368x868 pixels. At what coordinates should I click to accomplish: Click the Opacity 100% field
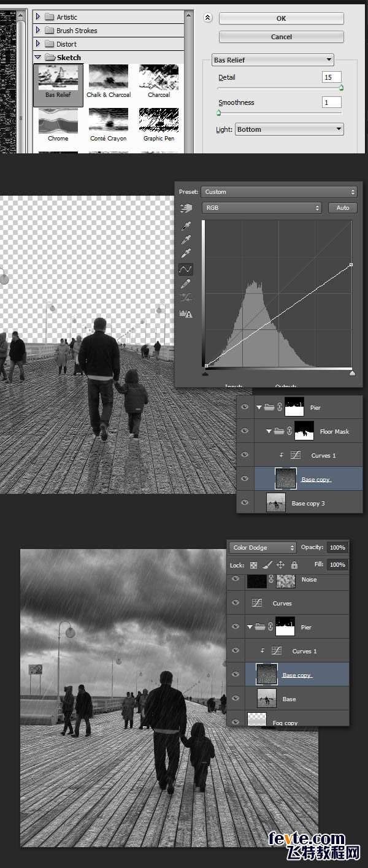[337, 547]
